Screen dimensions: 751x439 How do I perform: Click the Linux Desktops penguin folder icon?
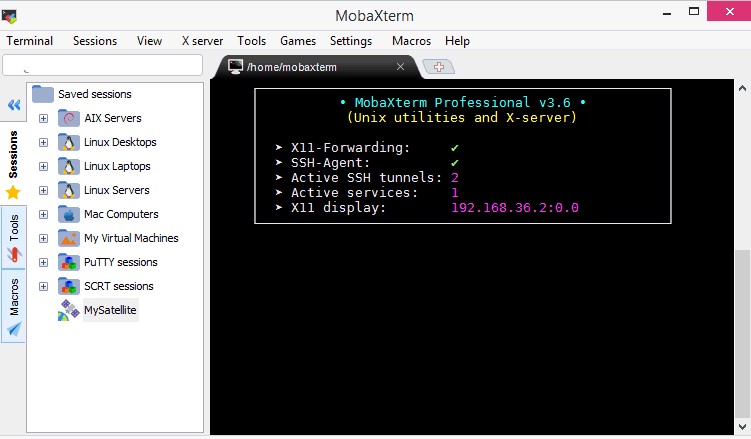tap(68, 142)
